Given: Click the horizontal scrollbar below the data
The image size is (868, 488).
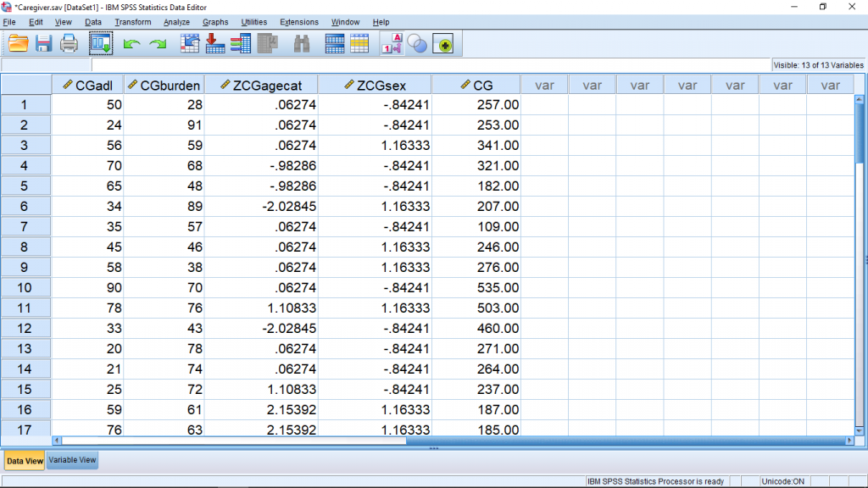Looking at the screenshot, I should coord(424,441).
